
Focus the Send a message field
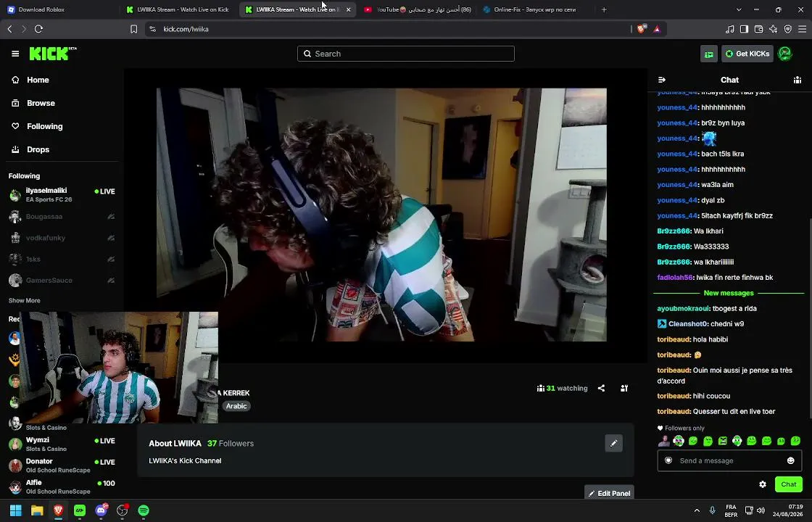tap(729, 461)
